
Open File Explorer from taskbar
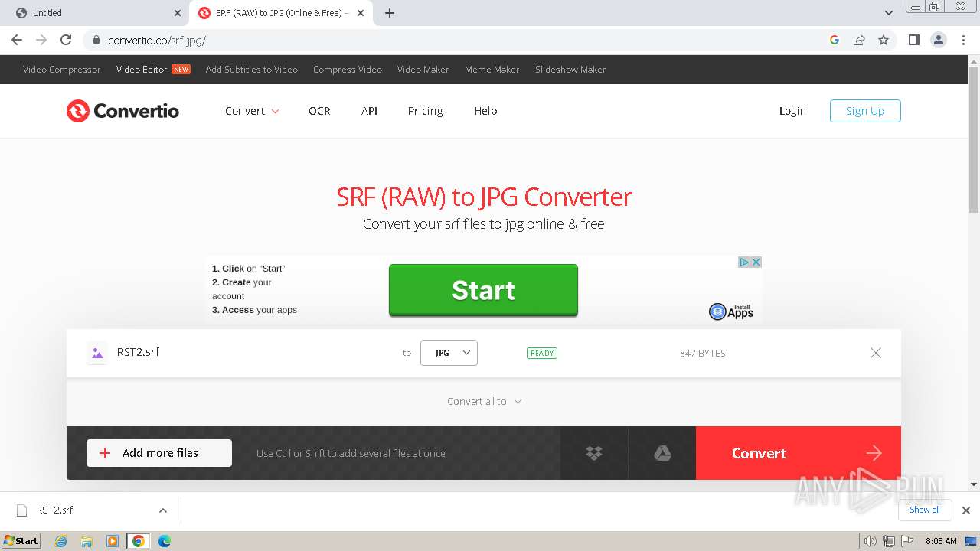coord(87,541)
